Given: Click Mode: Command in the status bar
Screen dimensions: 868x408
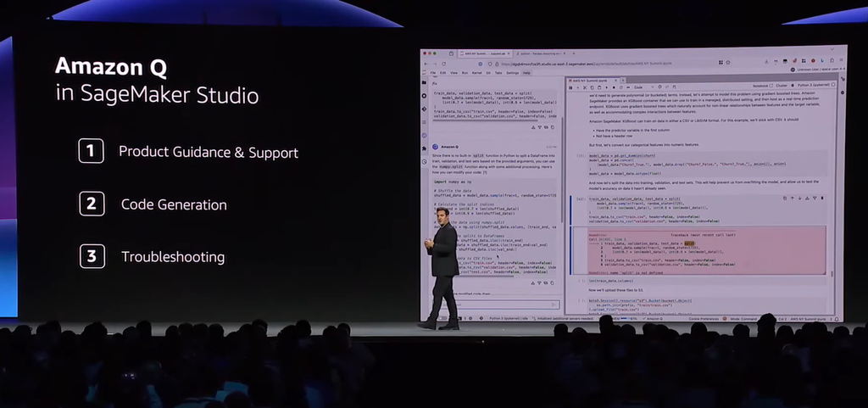Looking at the screenshot, I should (x=744, y=319).
